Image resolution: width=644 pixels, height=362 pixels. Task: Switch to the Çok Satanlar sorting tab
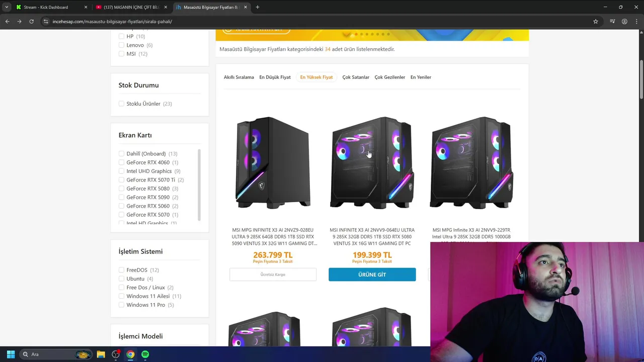coord(356,77)
